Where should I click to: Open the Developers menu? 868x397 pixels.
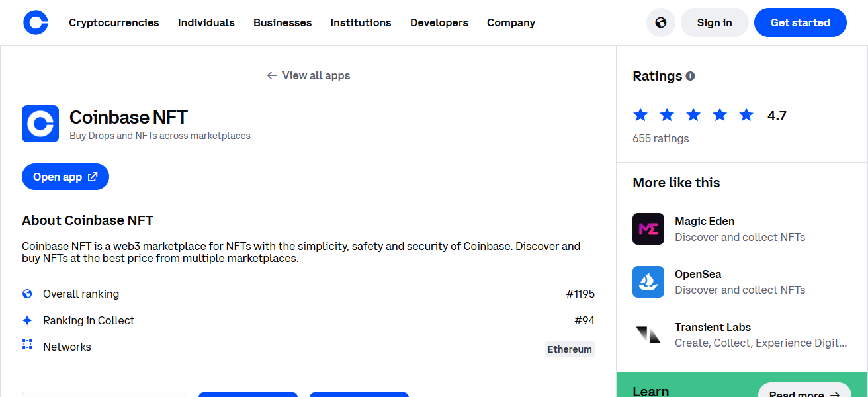point(439,22)
